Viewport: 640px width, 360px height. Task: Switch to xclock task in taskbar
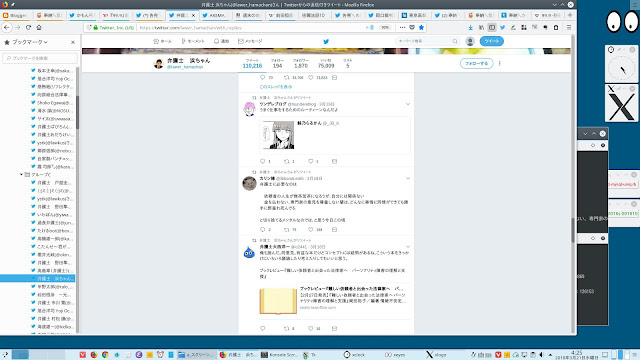(x=354, y=355)
